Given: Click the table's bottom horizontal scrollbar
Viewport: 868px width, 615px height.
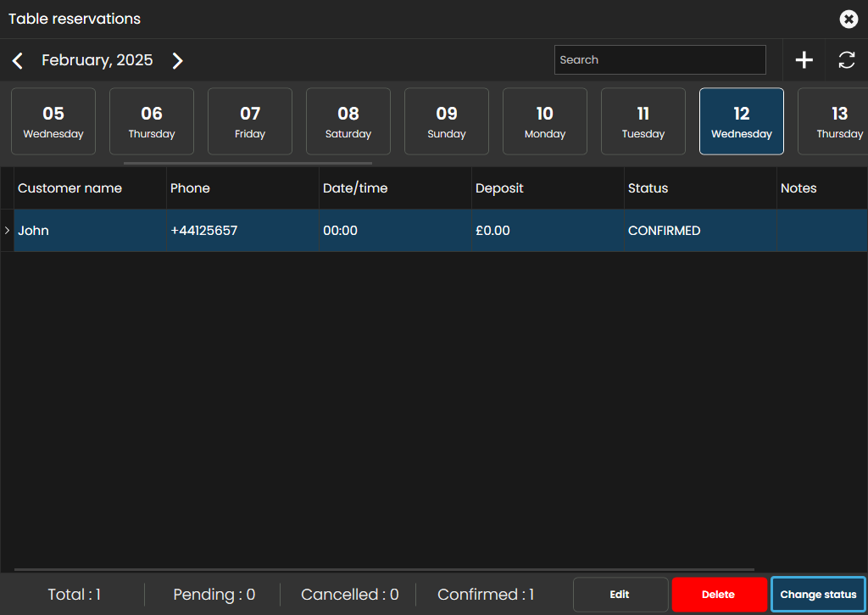Looking at the screenshot, I should (383, 569).
